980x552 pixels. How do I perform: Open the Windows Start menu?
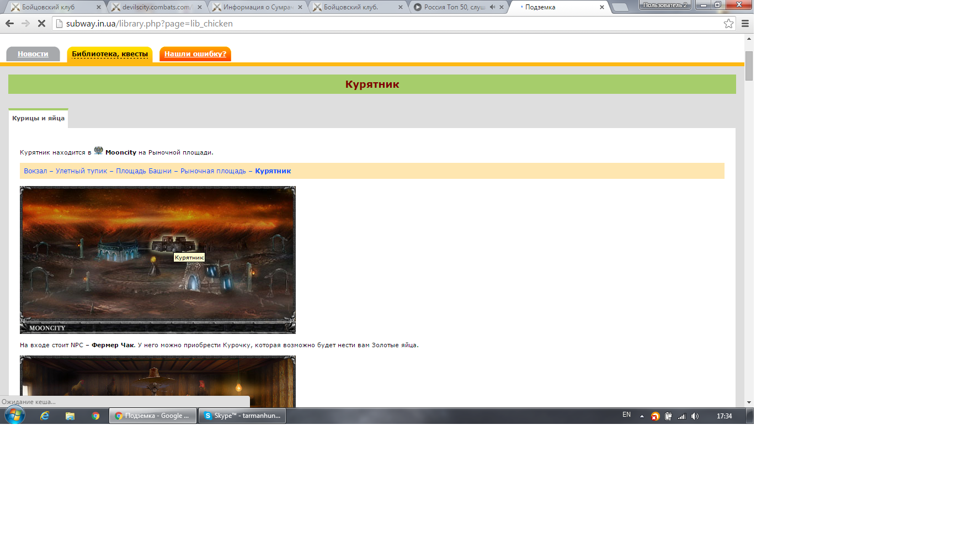pyautogui.click(x=15, y=416)
